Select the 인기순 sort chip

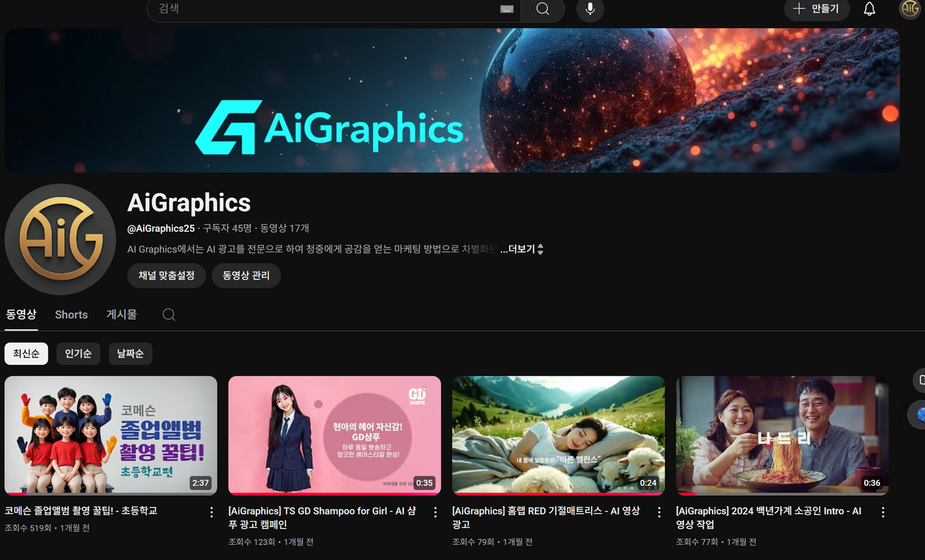pos(78,354)
